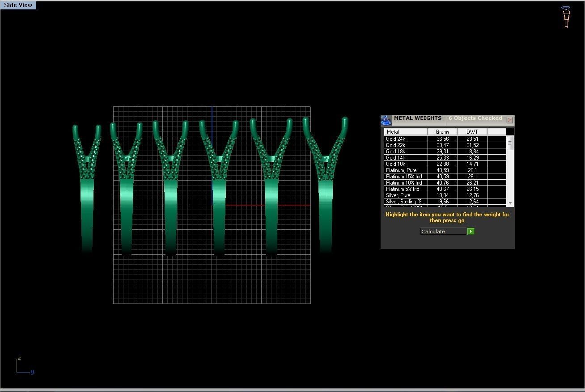Viewport: 585px width, 392px height.
Task: Click the metal list scrollbar thumb
Action: pyautogui.click(x=510, y=143)
